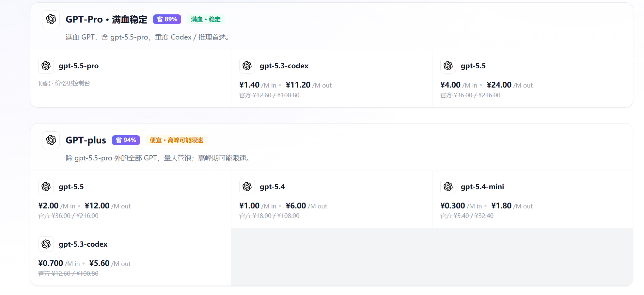Click the icon next to gpt-5.5 in GPT-Pro

click(448, 66)
